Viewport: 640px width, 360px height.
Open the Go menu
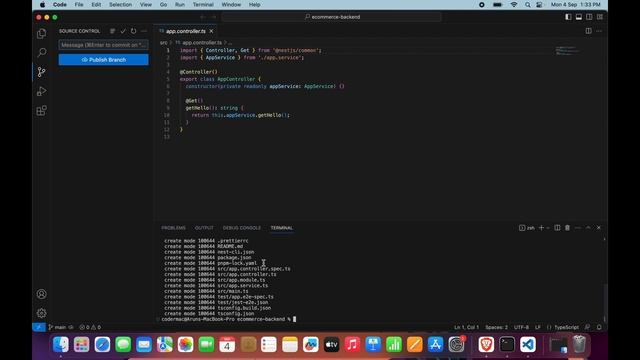[x=163, y=4]
